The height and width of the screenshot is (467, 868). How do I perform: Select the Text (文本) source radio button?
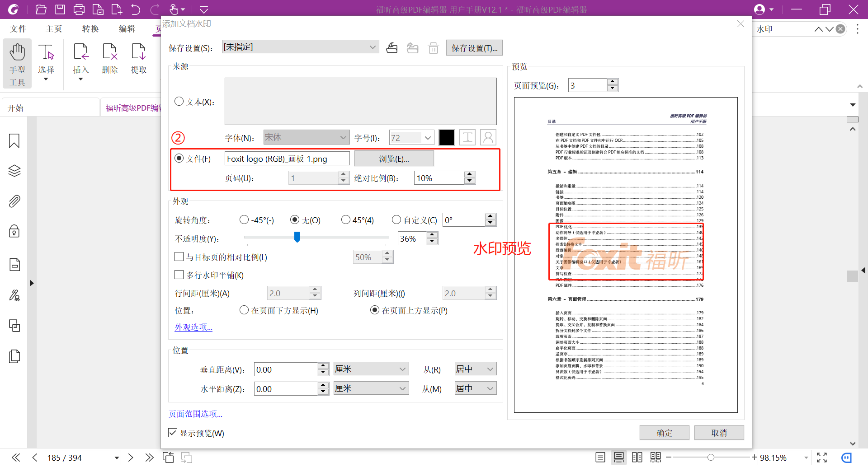click(179, 102)
